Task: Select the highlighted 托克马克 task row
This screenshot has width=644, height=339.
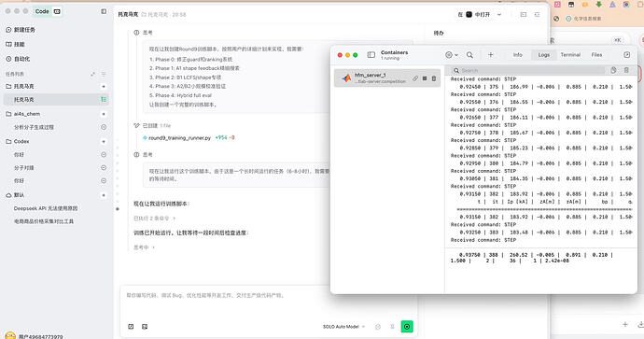Action: click(56, 99)
